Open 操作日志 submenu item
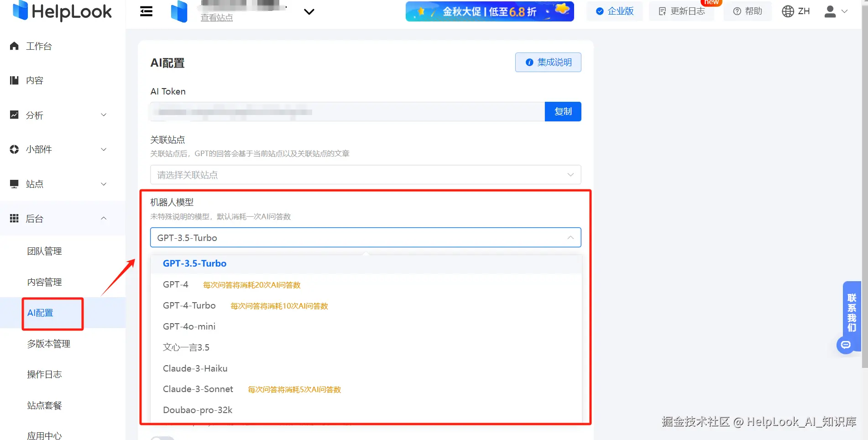Screen dimensions: 868x440 [x=44, y=374]
